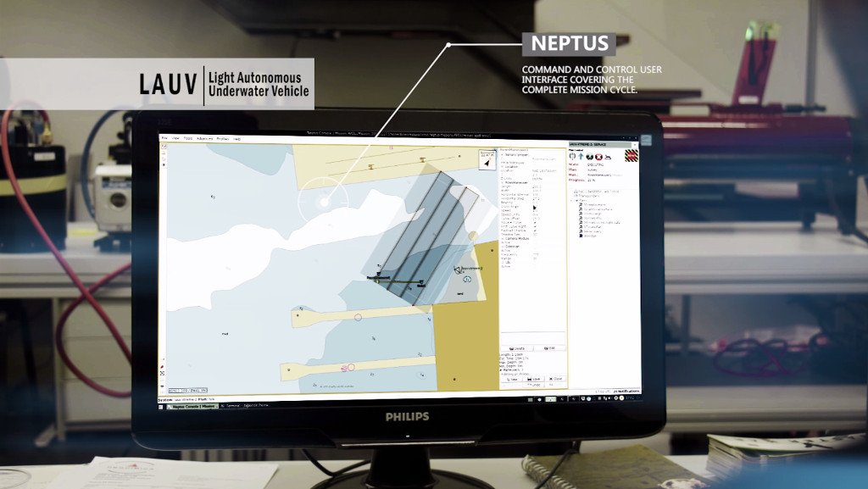Click the Close button below the plan editor
This screenshot has height=489, width=868.
point(554,379)
